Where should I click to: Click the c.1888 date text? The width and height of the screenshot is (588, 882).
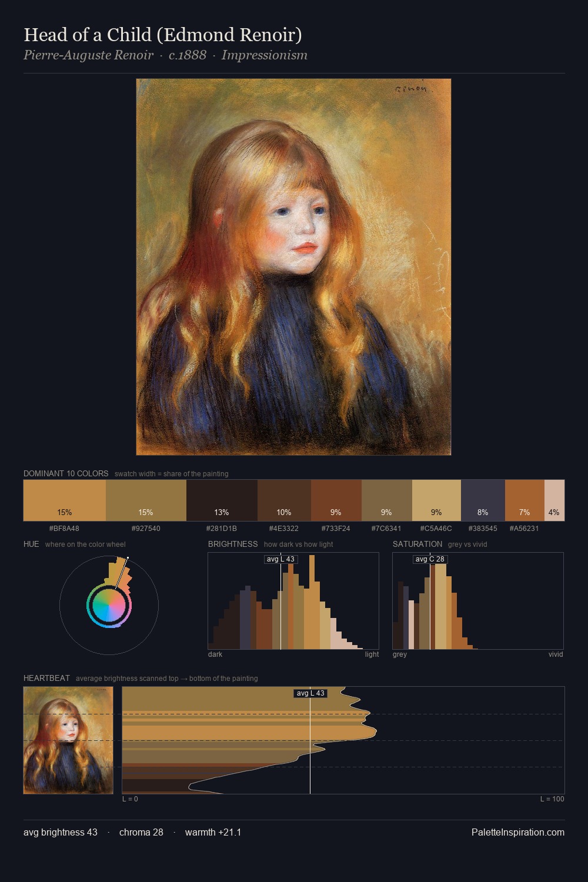click(x=188, y=55)
